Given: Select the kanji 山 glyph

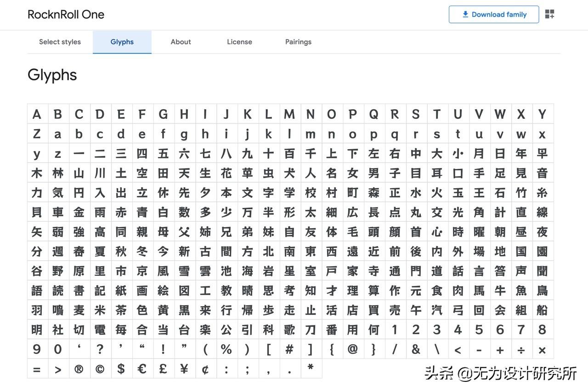Looking at the screenshot, I should 79,173.
